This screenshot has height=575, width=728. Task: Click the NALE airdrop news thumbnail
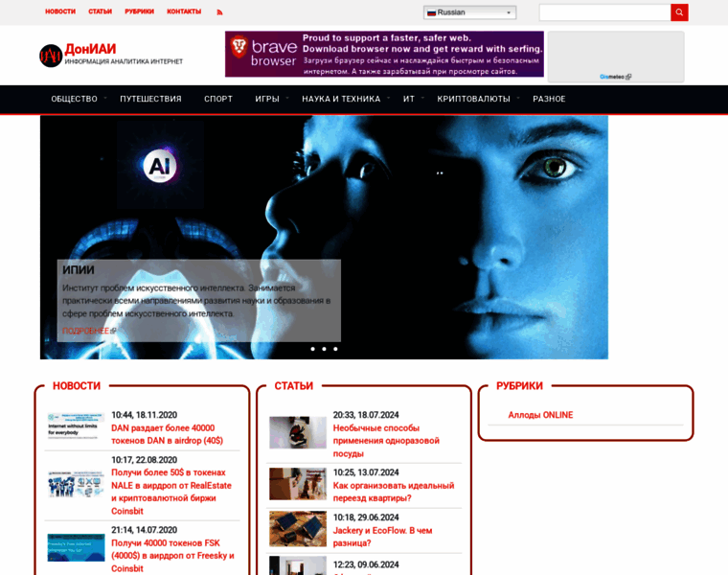click(76, 483)
